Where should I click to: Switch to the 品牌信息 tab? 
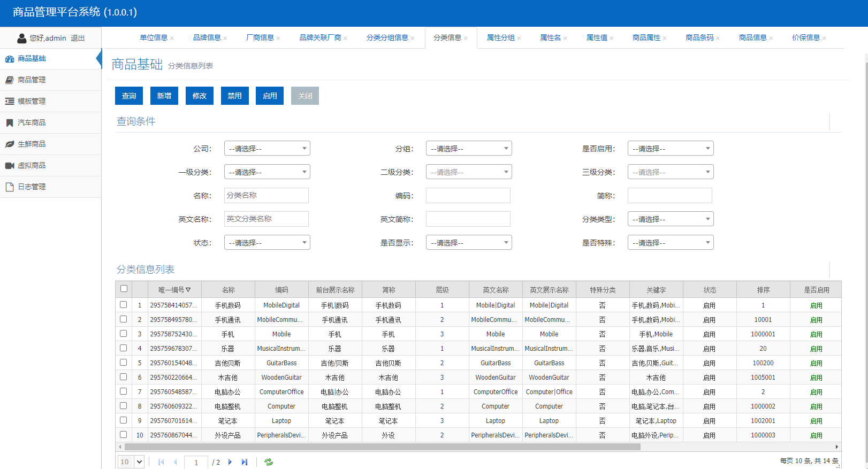(207, 38)
